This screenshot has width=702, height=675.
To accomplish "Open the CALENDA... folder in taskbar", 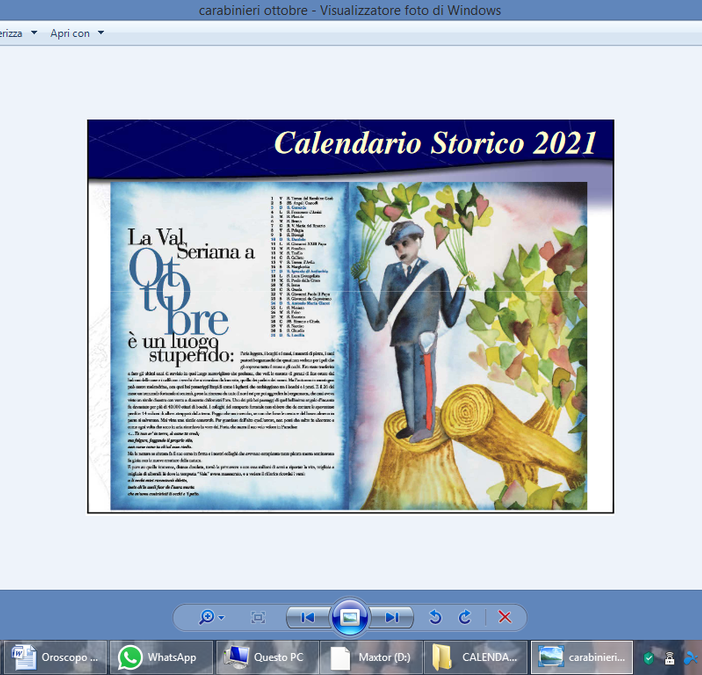I will point(475,657).
